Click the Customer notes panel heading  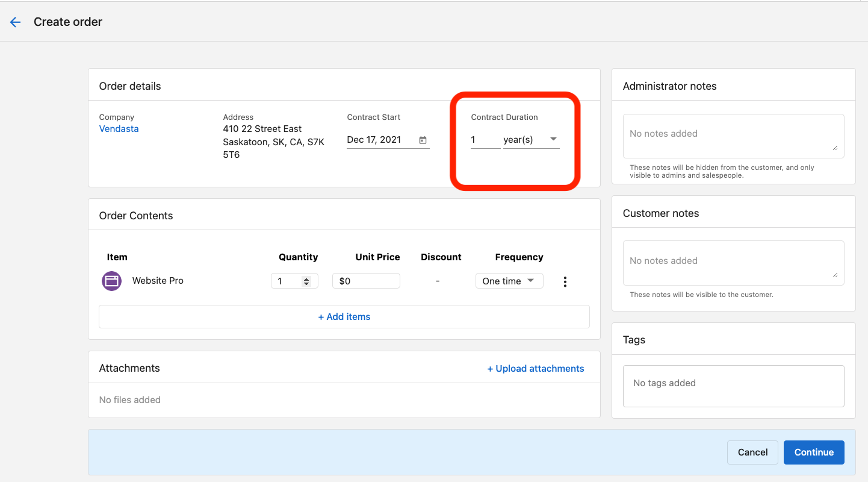[x=661, y=213]
